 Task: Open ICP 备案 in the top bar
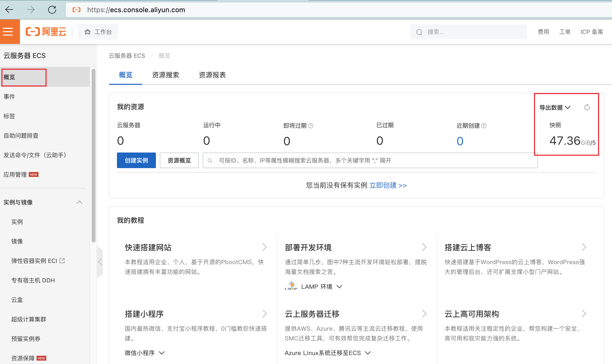coord(592,32)
